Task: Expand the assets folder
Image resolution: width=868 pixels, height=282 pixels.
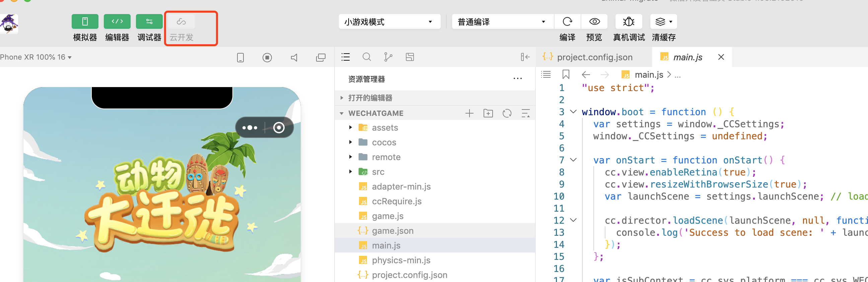Action: (x=435, y=128)
